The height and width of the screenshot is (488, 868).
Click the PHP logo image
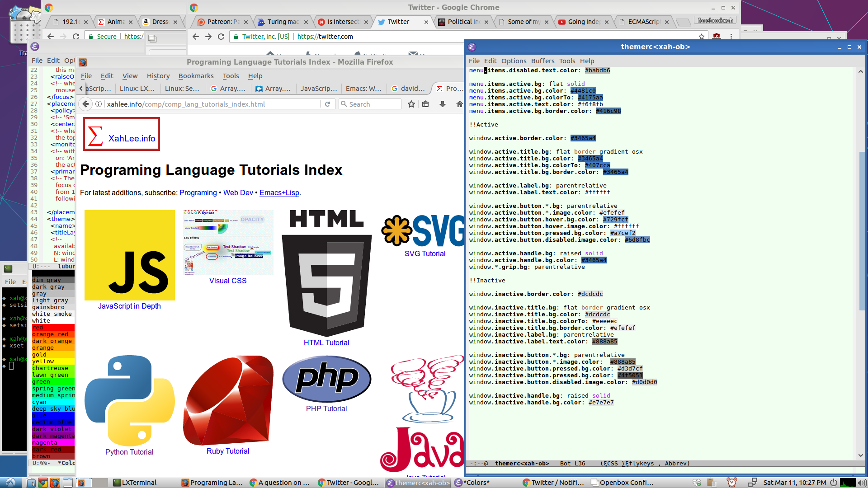[326, 379]
